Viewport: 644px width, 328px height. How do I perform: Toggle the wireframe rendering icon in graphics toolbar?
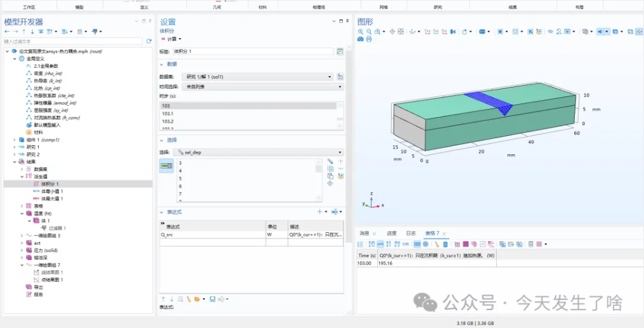point(630,32)
